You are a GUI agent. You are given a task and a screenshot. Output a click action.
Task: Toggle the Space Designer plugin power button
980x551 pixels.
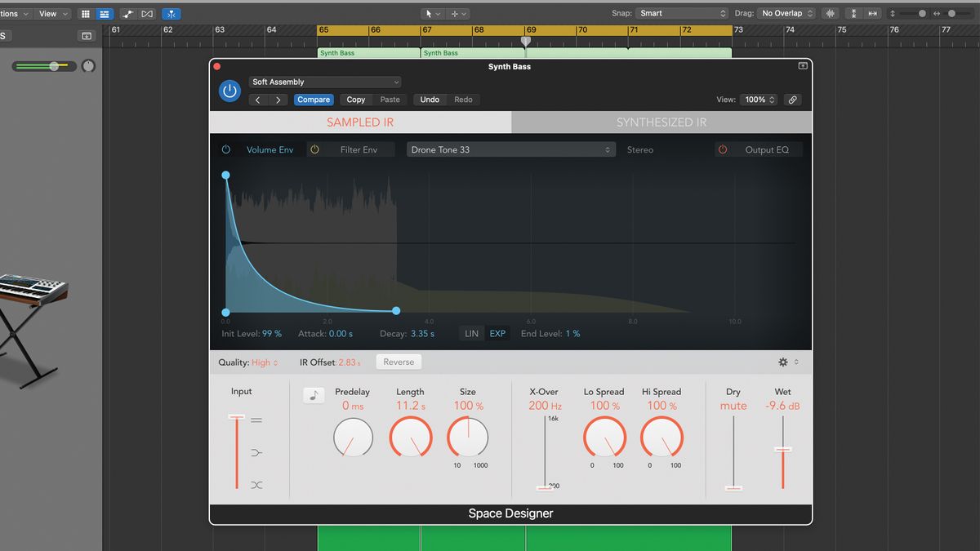click(x=229, y=91)
